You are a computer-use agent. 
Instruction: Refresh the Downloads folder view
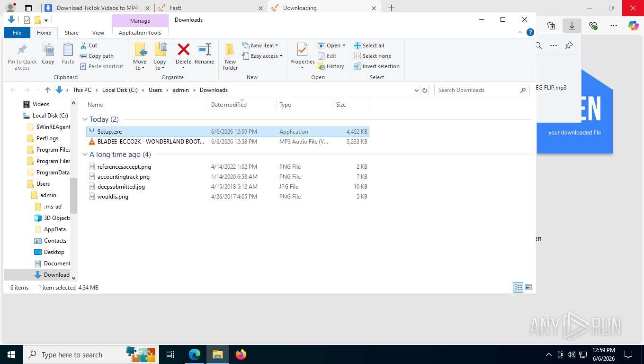[425, 90]
